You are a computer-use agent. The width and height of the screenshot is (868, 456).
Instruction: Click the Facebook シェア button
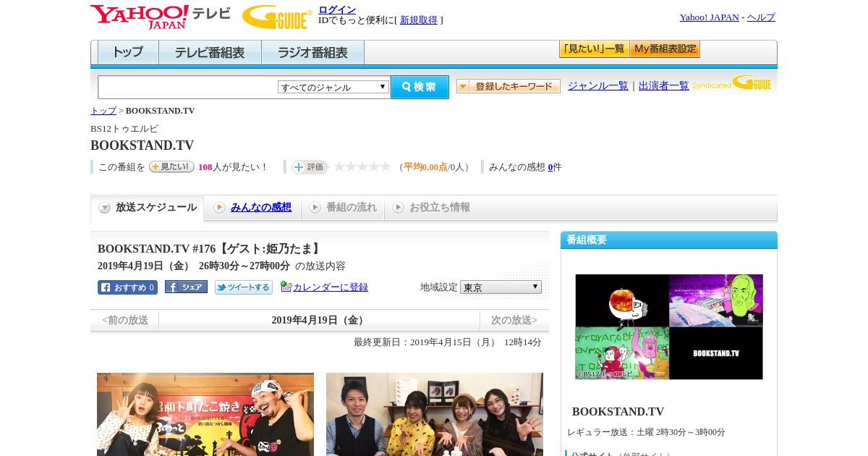click(x=186, y=287)
